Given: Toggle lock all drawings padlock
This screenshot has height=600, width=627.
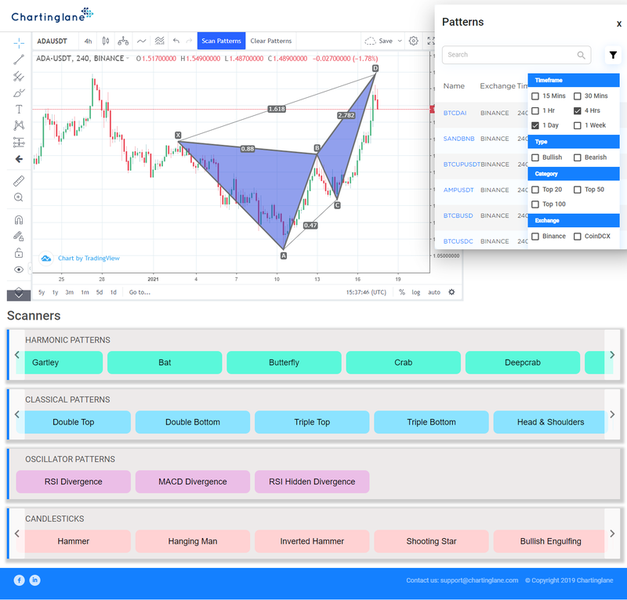Looking at the screenshot, I should pos(19,253).
